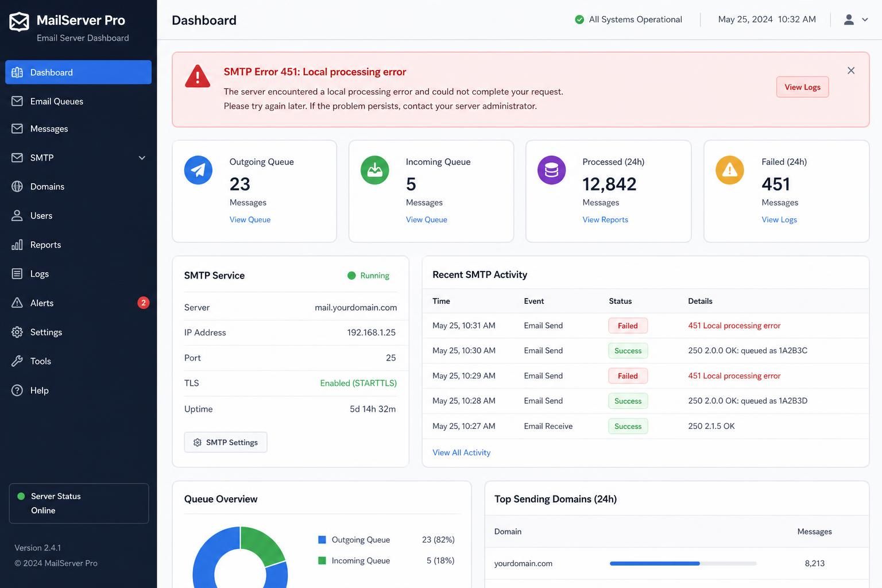Image resolution: width=882 pixels, height=588 pixels.
Task: Click the Success badge for Email Receive
Action: 628,426
